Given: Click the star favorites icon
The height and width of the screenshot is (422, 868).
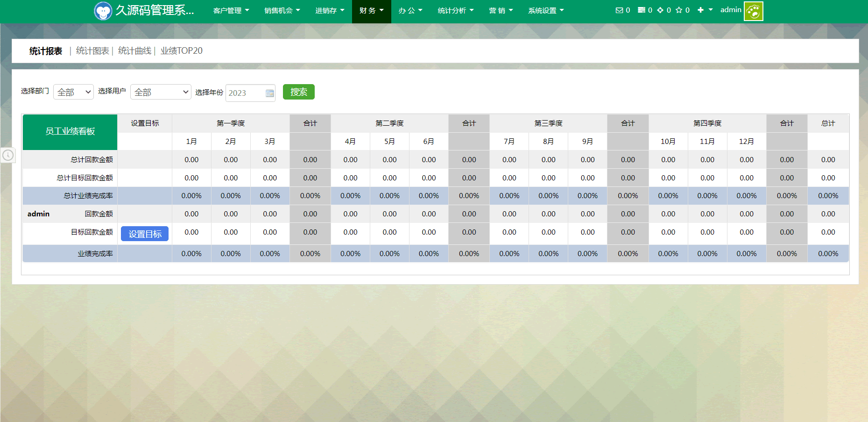Looking at the screenshot, I should (679, 10).
